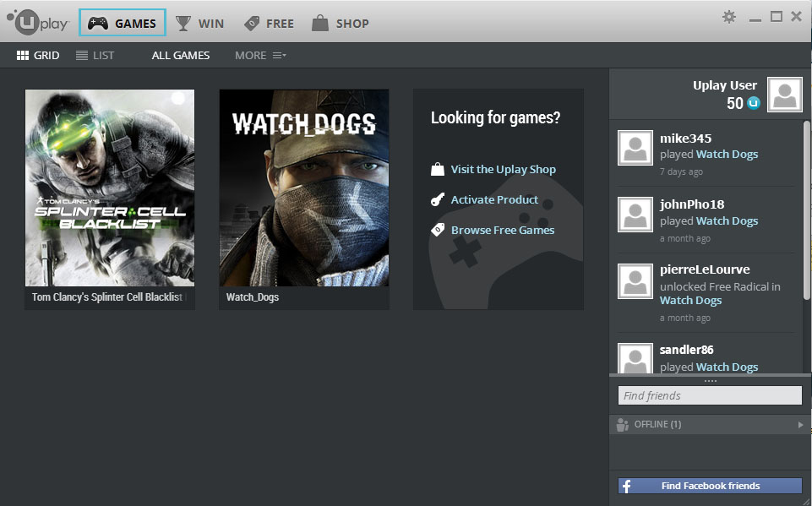The height and width of the screenshot is (506, 812).
Task: Click the Uplay logo icon
Action: click(x=37, y=22)
